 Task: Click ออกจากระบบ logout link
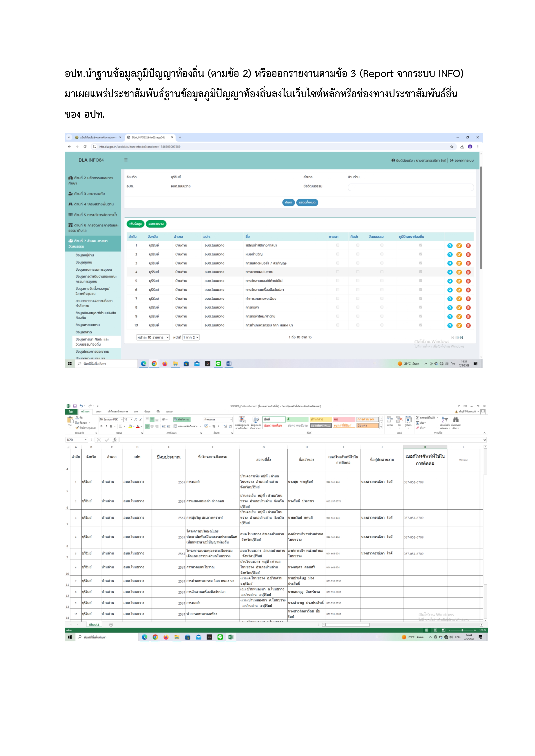[x=462, y=160]
